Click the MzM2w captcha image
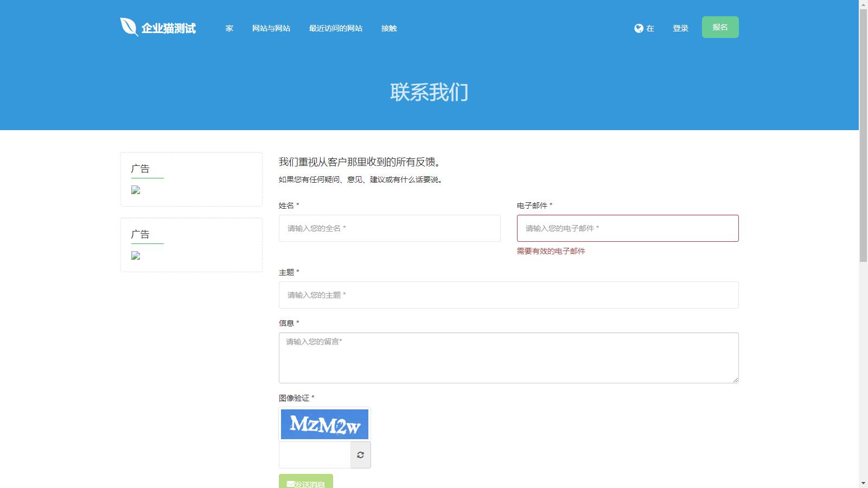This screenshot has width=868, height=488. coord(324,424)
